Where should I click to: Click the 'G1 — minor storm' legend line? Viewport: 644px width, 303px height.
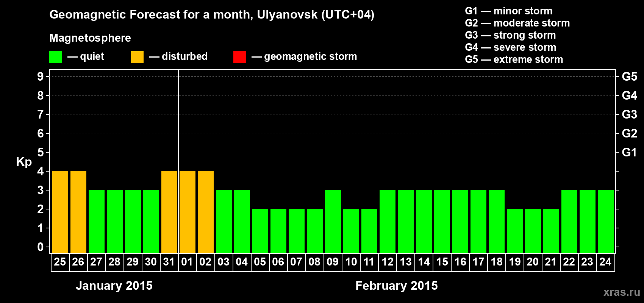pos(509,11)
